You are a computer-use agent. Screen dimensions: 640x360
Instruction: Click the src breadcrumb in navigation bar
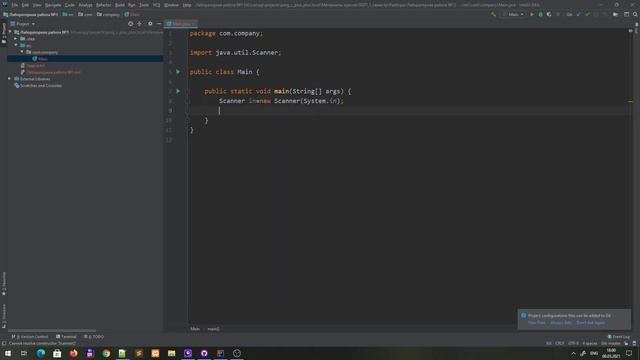[68, 14]
